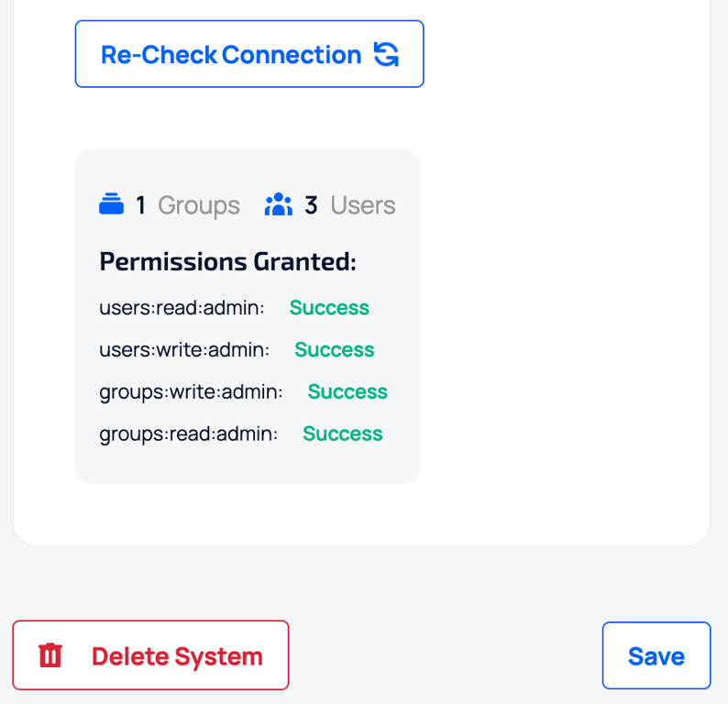
Task: Click the groups:write:admin permission label
Action: [x=191, y=392]
